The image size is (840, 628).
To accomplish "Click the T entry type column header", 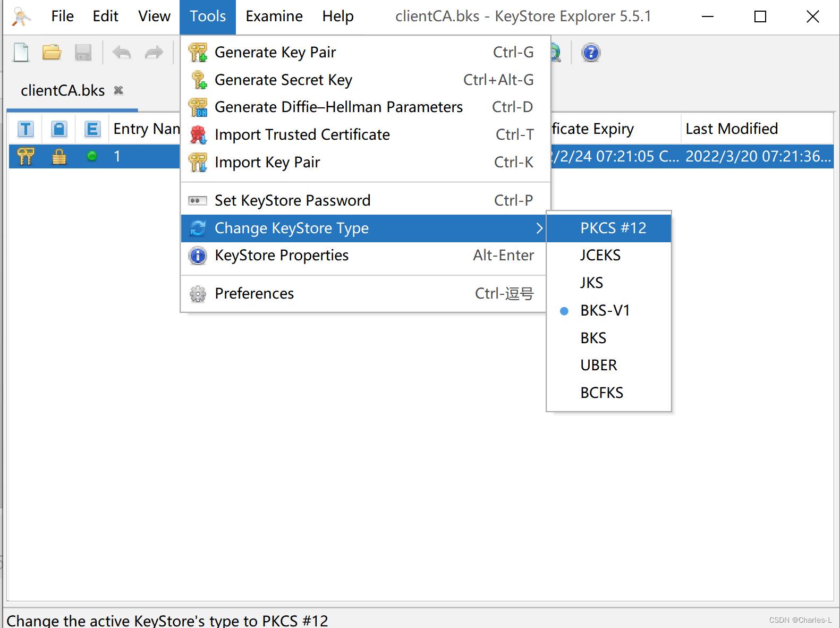I will point(26,129).
